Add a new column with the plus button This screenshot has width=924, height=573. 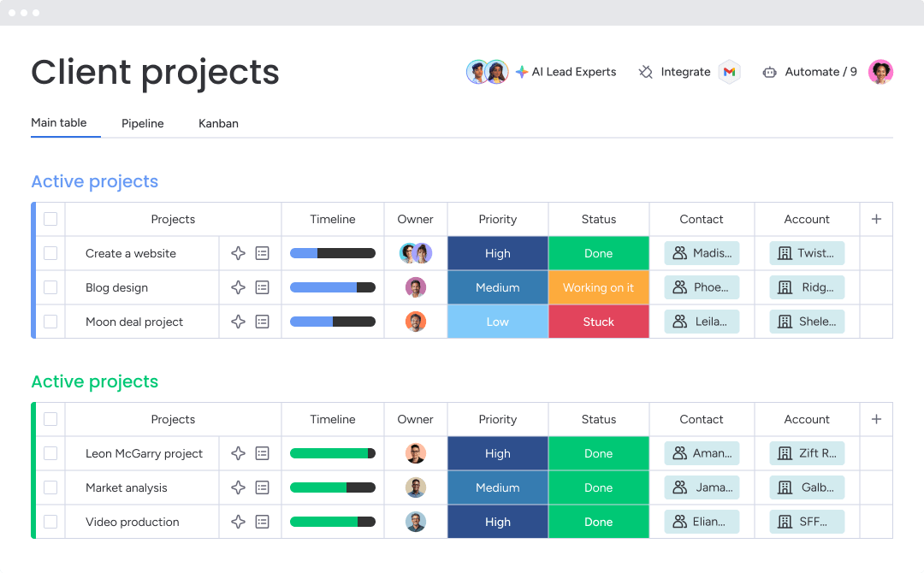tap(876, 219)
